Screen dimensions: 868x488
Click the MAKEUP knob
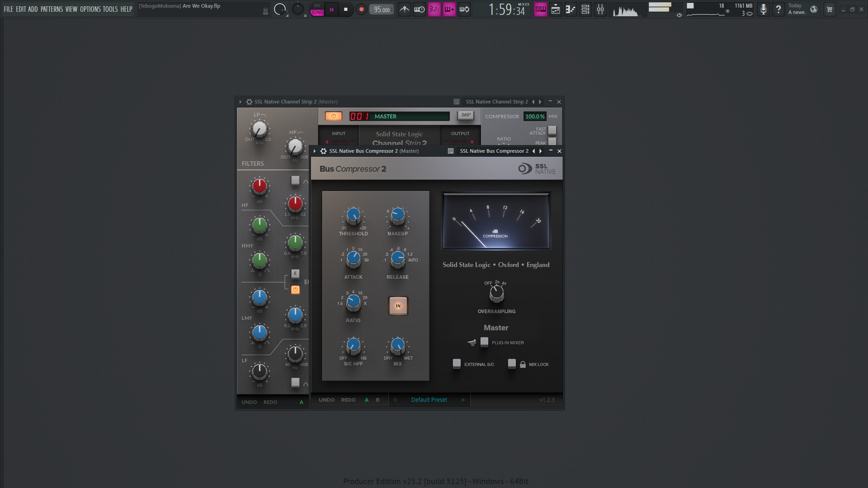coord(398,216)
